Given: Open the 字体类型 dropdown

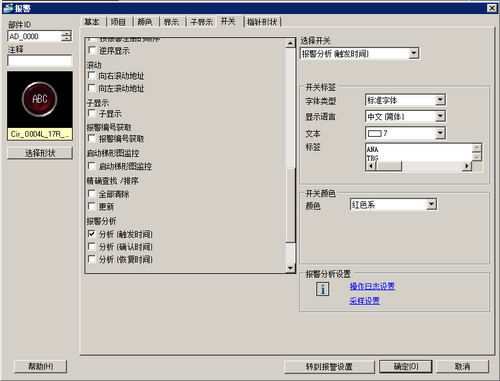Looking at the screenshot, I should 440,100.
